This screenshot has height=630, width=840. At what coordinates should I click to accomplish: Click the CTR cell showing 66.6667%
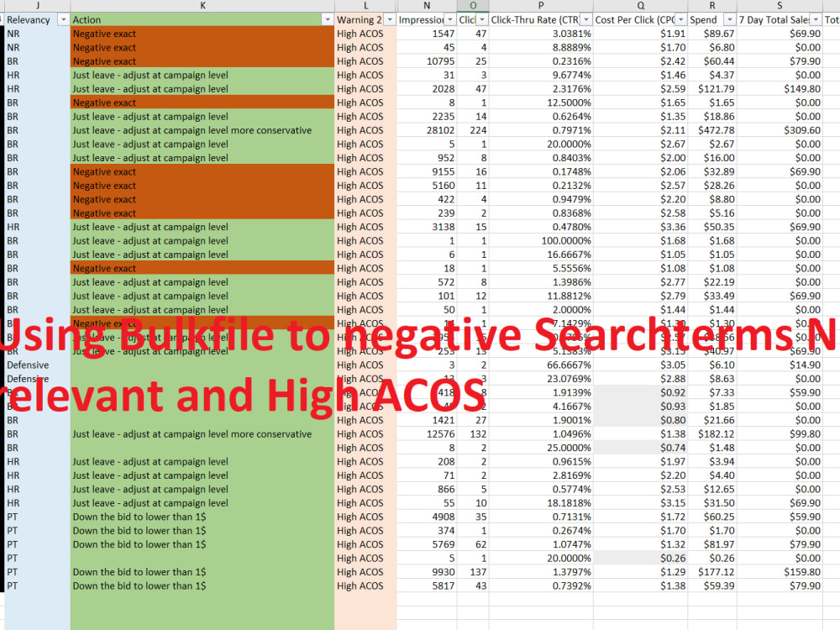[x=541, y=365]
